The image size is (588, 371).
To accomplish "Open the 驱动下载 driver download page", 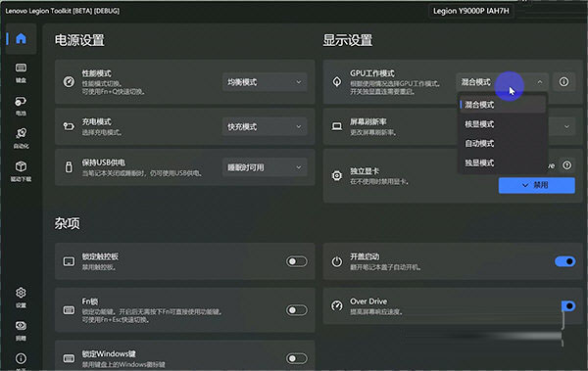I will click(x=21, y=171).
